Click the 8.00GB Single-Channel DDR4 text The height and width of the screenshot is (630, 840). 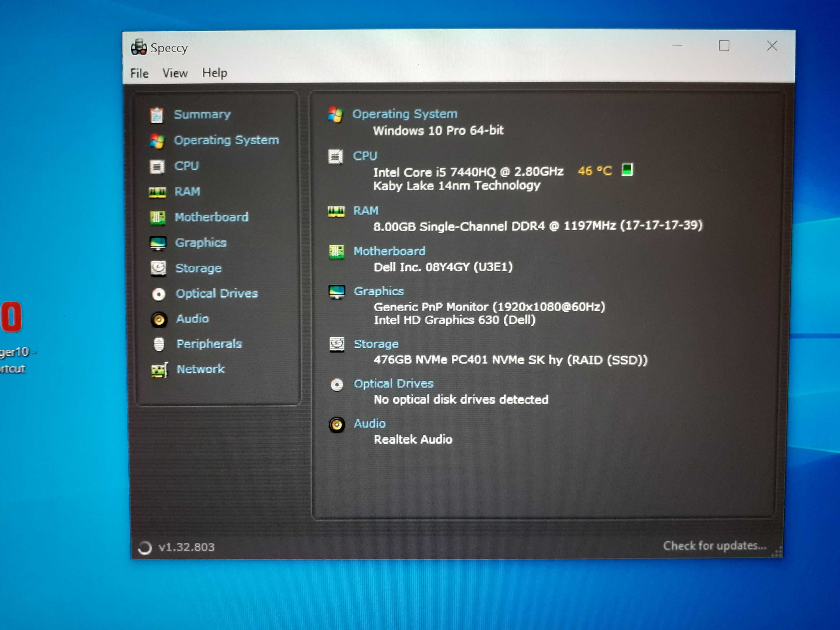tap(538, 226)
